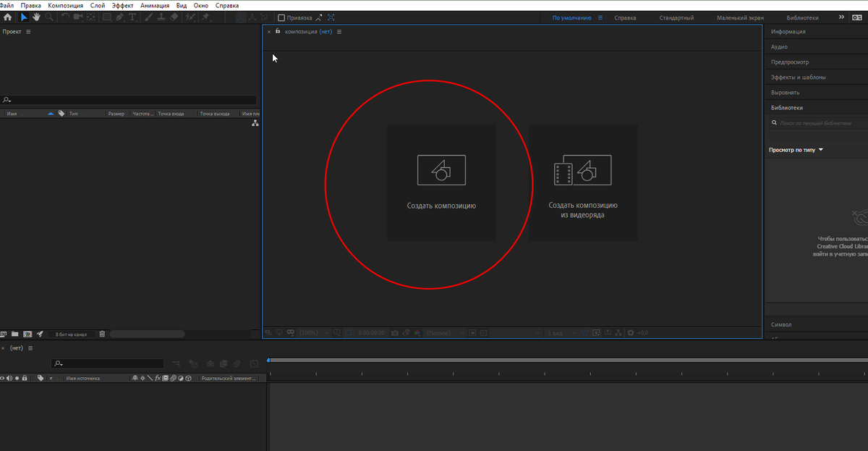This screenshot has width=868, height=451.
Task: Switch to the Маленький экран workspace
Action: tap(739, 17)
